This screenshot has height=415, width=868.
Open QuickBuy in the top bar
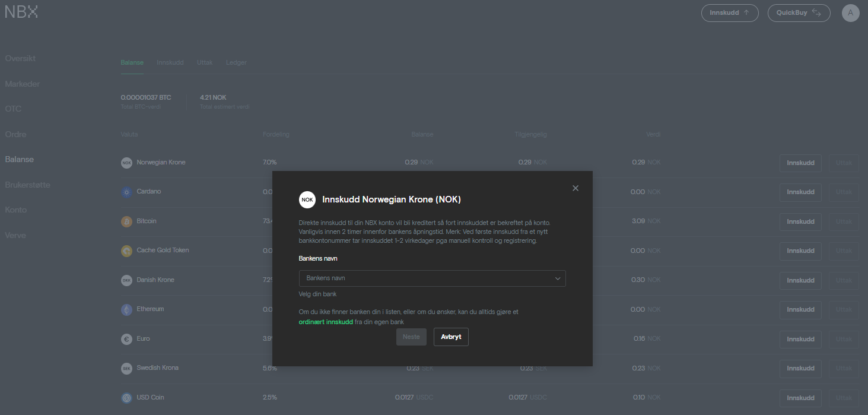point(799,12)
